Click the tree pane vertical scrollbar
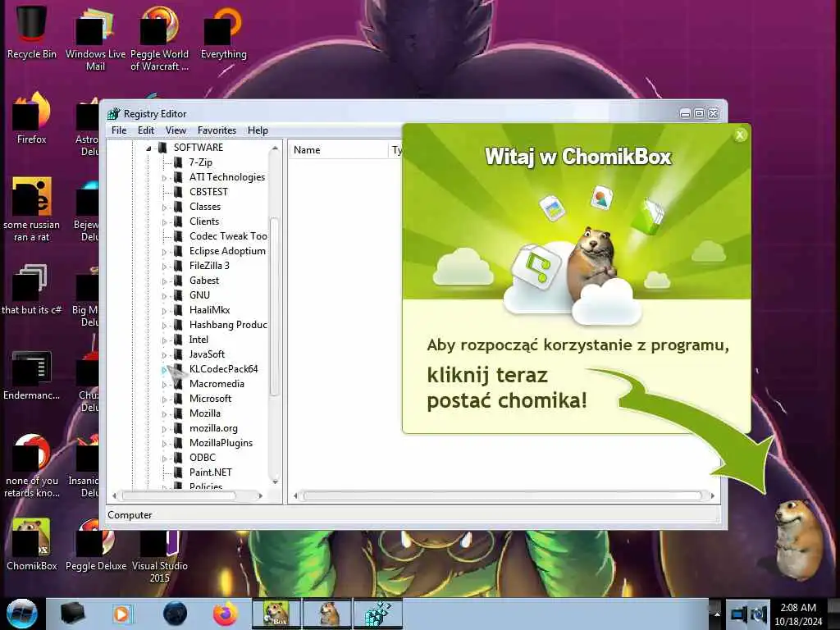Viewport: 840px width, 630px height. 274,307
